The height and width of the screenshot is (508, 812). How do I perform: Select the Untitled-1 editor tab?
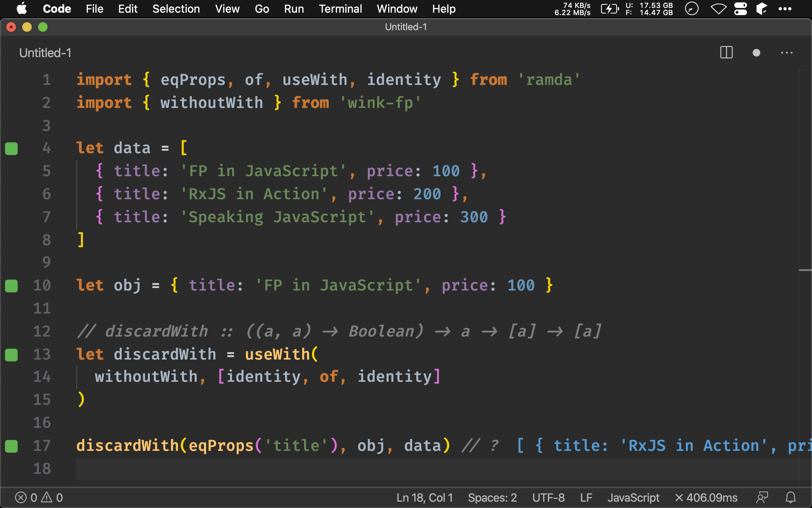click(x=45, y=53)
